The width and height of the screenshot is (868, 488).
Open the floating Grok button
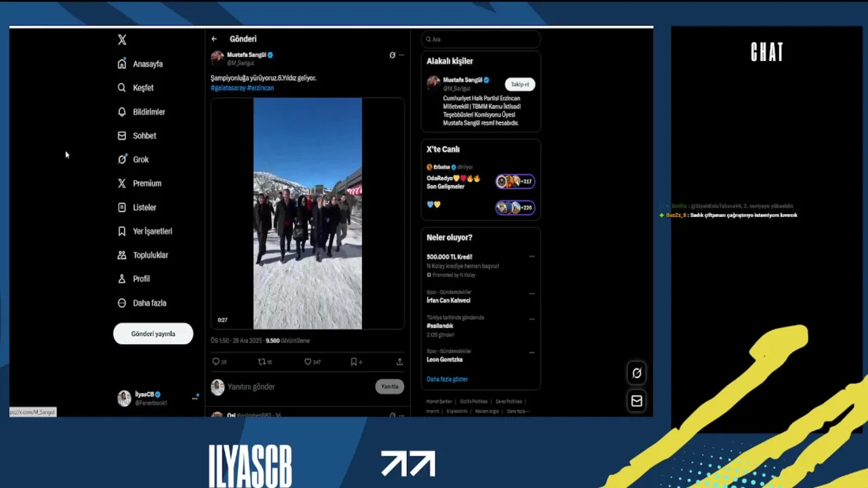tap(637, 373)
